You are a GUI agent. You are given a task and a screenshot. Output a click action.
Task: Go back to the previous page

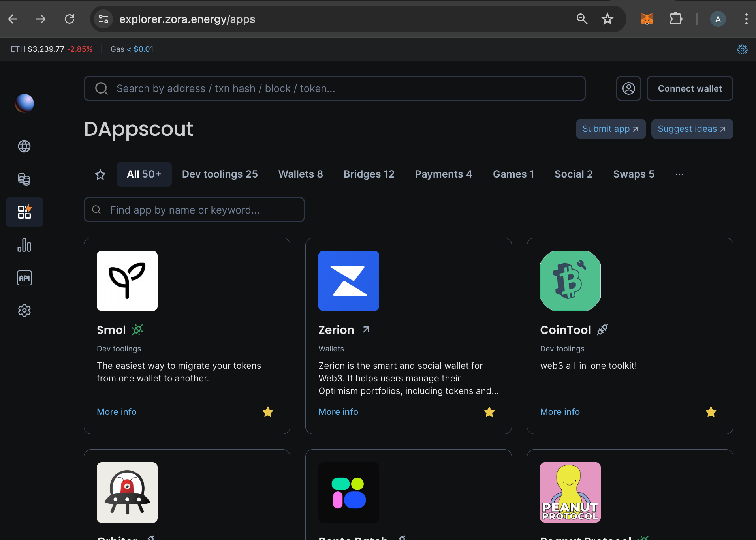pyautogui.click(x=13, y=19)
